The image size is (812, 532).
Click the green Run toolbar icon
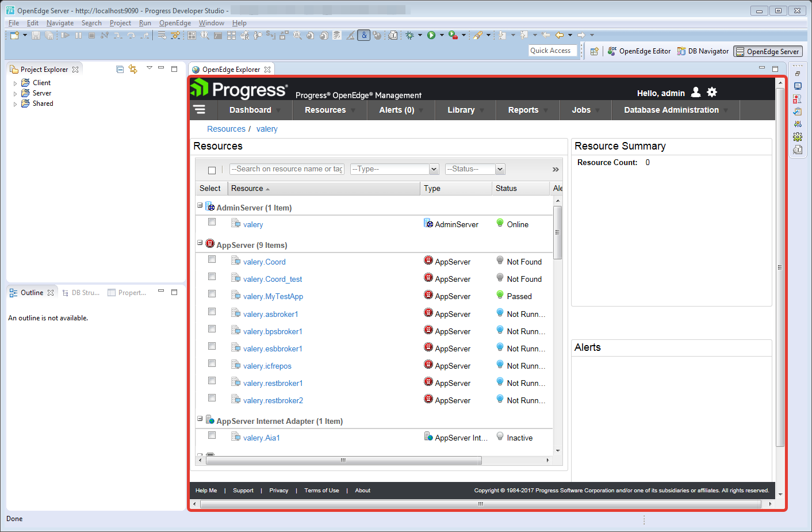pyautogui.click(x=431, y=36)
